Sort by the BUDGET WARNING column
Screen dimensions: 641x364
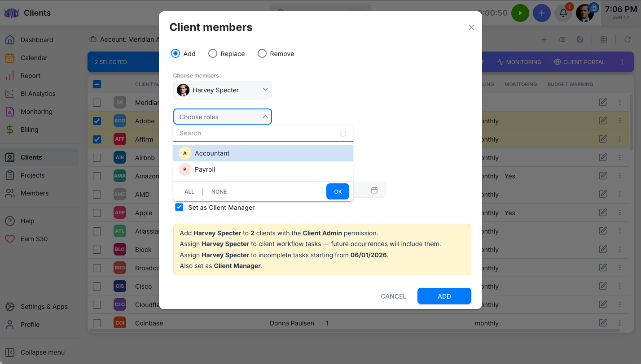(x=570, y=84)
